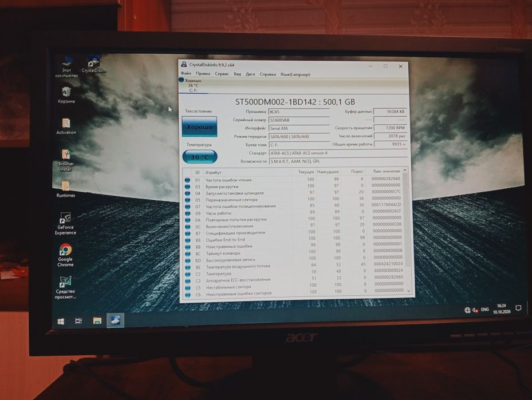Click the Raw-значения column header
This screenshot has height=400, width=532.
[387, 172]
